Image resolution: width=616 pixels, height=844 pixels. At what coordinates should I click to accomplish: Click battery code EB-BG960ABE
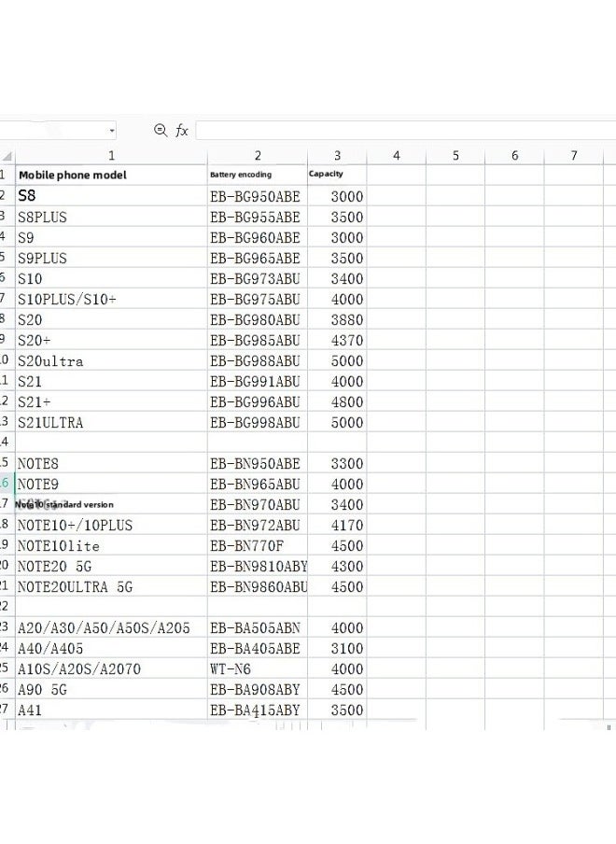258,237
